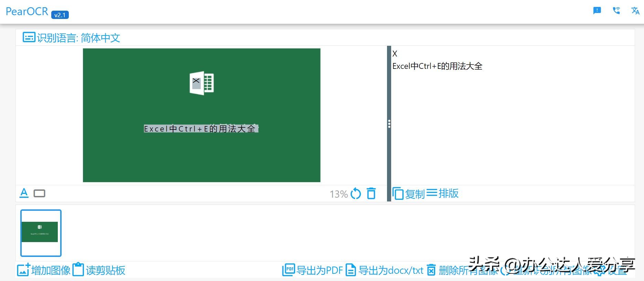Screen dimensions: 644x281
Task: Click the 13% zoom percentage value
Action: click(339, 194)
